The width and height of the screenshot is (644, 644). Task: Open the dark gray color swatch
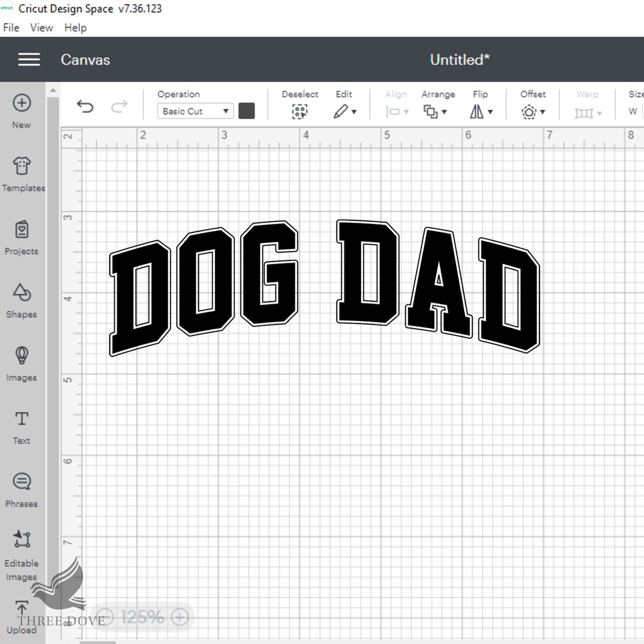[x=246, y=111]
